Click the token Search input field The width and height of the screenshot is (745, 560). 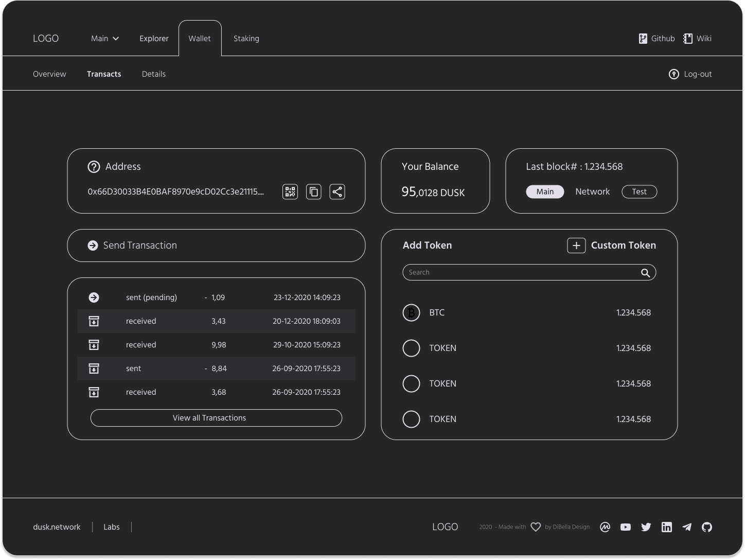coord(529,272)
